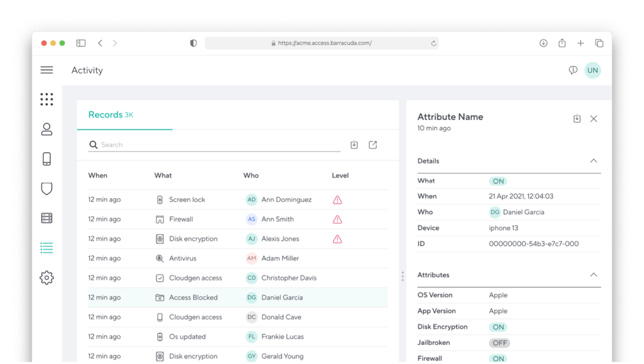The height and width of the screenshot is (364, 644).
Task: Open Devices via sidebar phone icon
Action: click(47, 159)
